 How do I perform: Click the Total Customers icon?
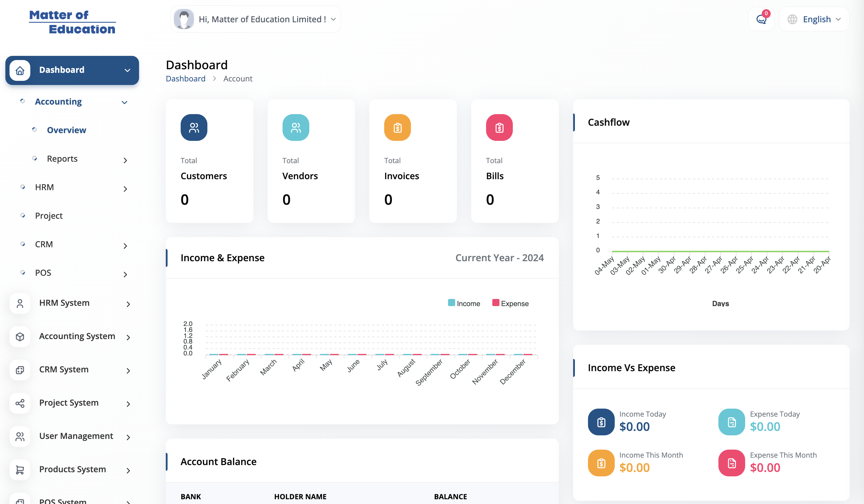click(x=194, y=127)
